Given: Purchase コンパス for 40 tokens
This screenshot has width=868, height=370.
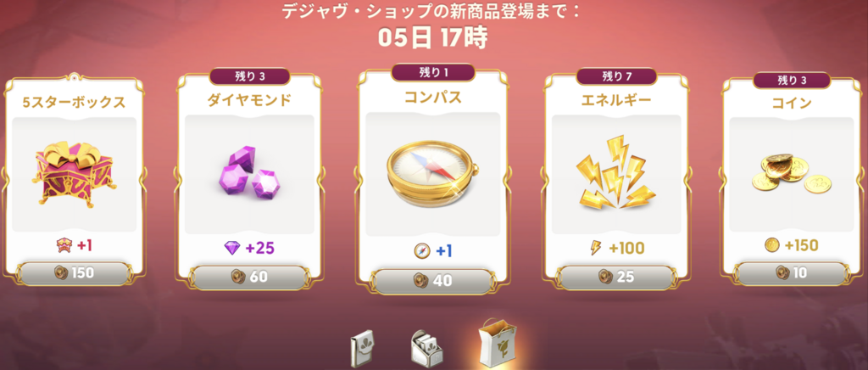Looking at the screenshot, I should pos(433,281).
